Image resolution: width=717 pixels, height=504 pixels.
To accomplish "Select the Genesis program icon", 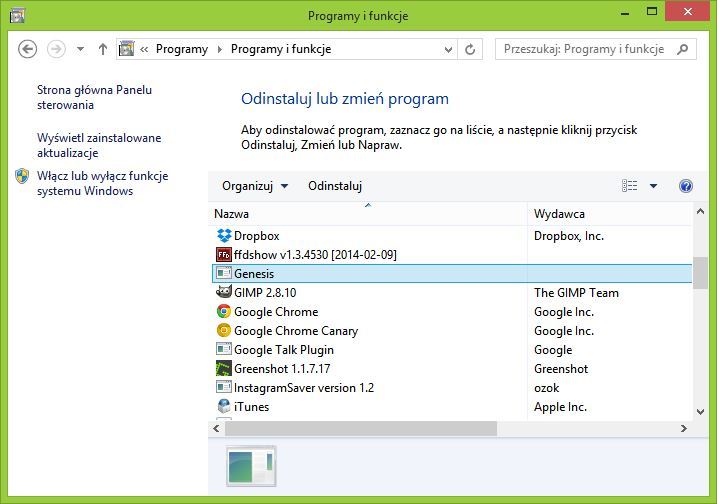I will click(224, 273).
